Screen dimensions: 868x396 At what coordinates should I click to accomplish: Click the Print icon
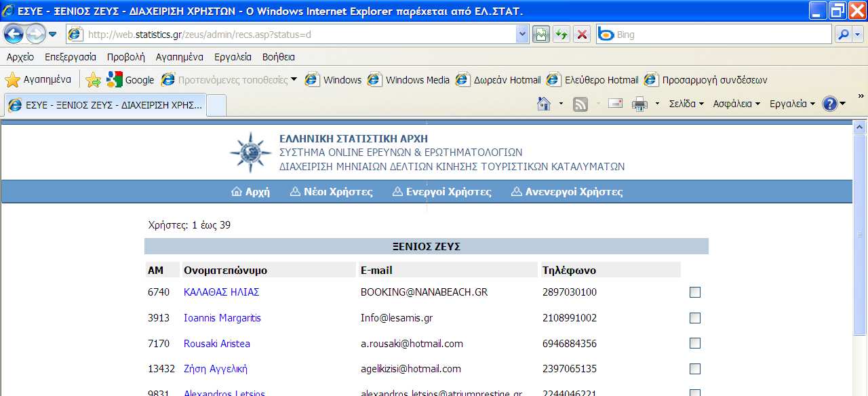639,104
